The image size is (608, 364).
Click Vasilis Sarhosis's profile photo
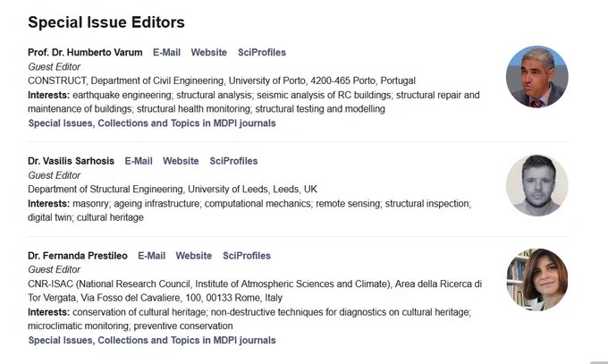(537, 185)
